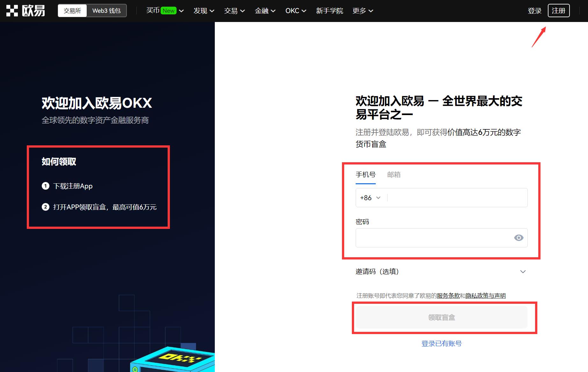Open the 交易 dropdown menu
Image resolution: width=588 pixels, height=372 pixels.
click(x=234, y=11)
